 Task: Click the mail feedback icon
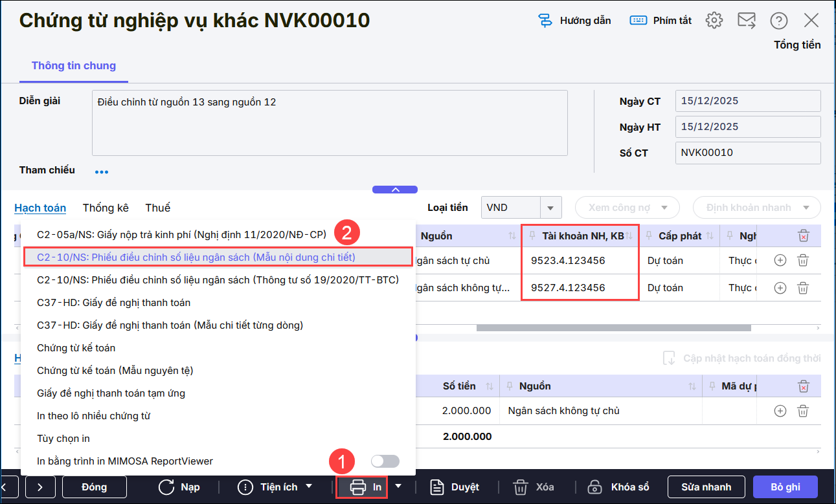[746, 20]
